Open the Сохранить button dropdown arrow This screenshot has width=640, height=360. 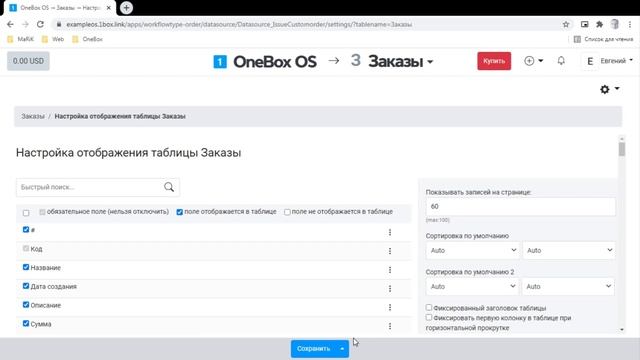(342, 349)
